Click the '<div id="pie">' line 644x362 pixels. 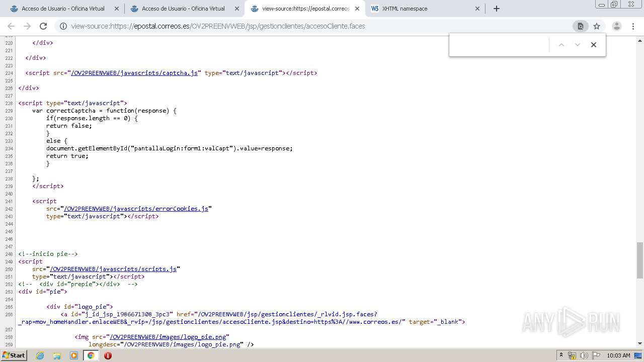pos(43,292)
